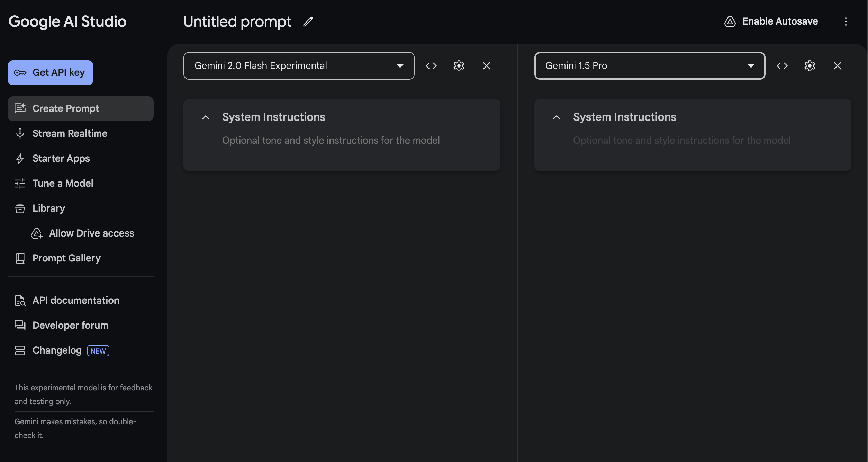The width and height of the screenshot is (868, 462).
Task: Open the three-dot more options menu
Action: click(846, 21)
